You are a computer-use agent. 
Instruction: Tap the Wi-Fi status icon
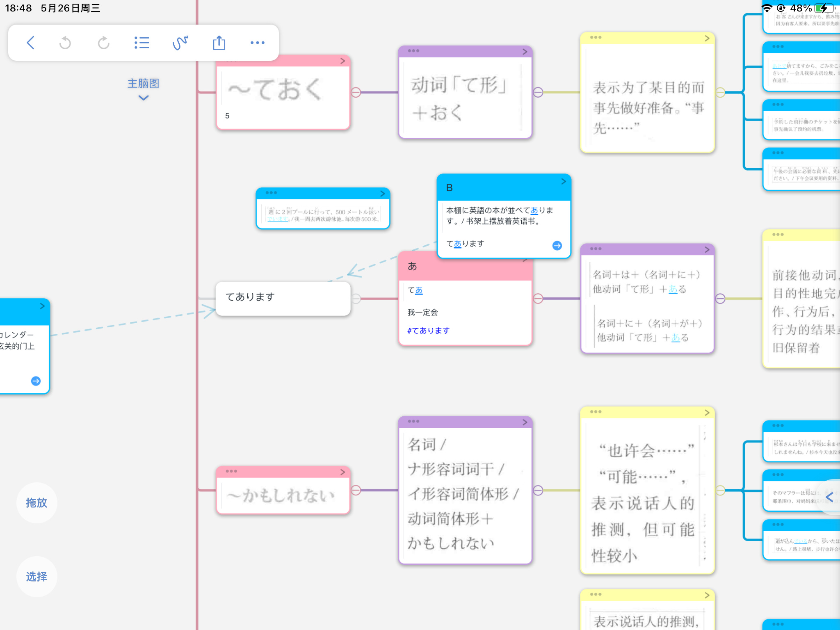767,8
